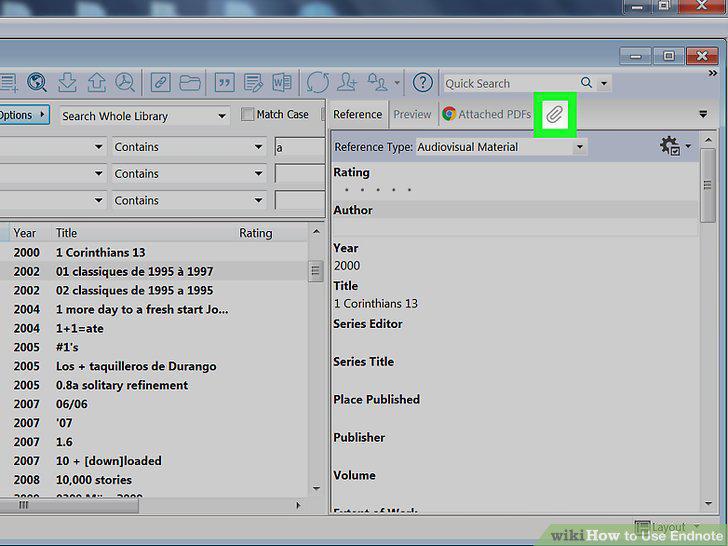This screenshot has height=546, width=728.
Task: Click the Open Link toolbar icon
Action: pyautogui.click(x=161, y=83)
